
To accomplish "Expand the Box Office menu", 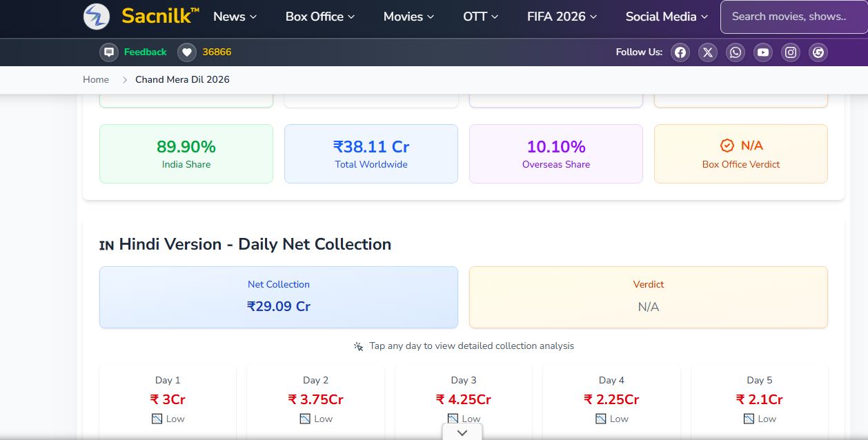I will coord(320,17).
